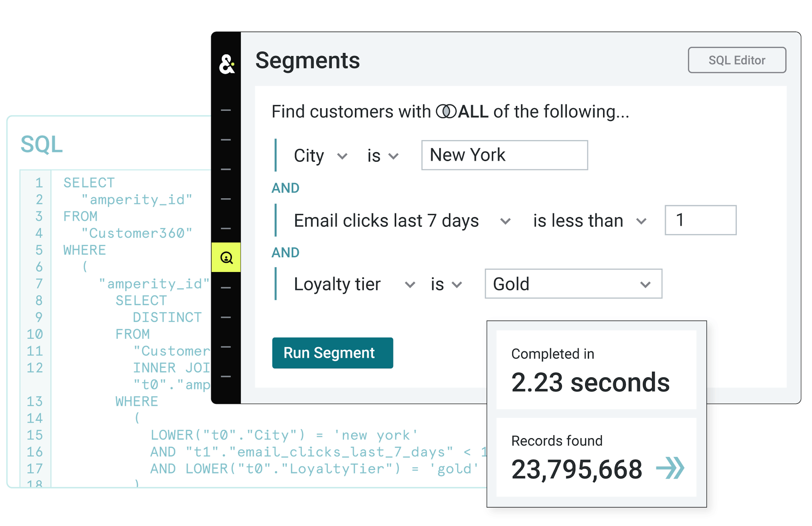Click the email_clicks_last_7_days SQL line
The height and width of the screenshot is (526, 812).
click(x=319, y=452)
